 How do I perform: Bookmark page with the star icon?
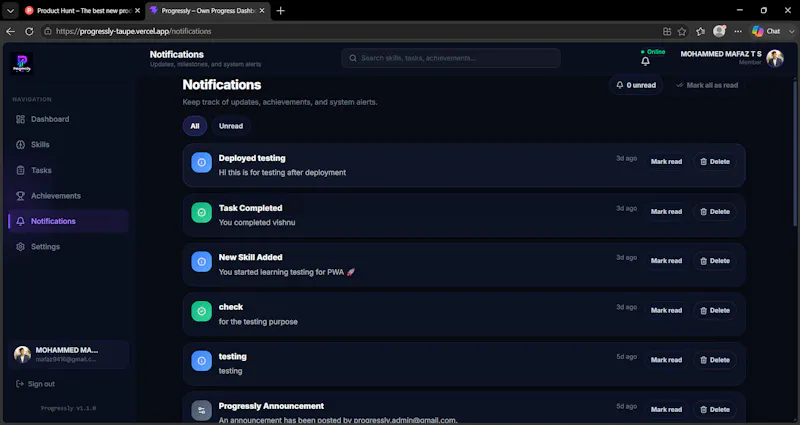coord(682,31)
